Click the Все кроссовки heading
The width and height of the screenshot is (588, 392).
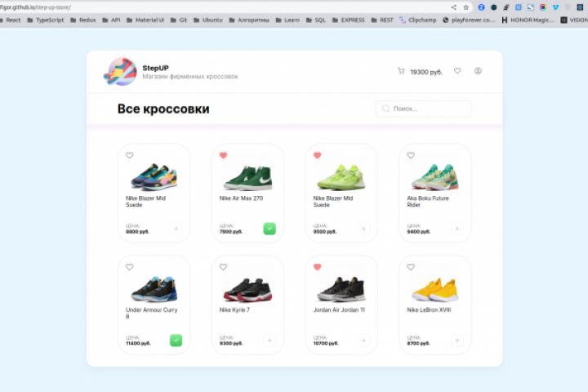(x=163, y=109)
